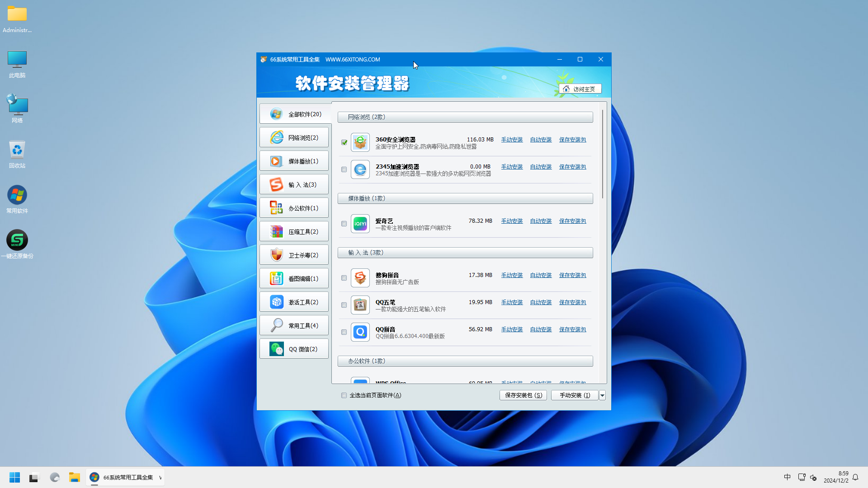The width and height of the screenshot is (868, 488).
Task: Switch to the 全部软件(20) category
Action: (295, 114)
